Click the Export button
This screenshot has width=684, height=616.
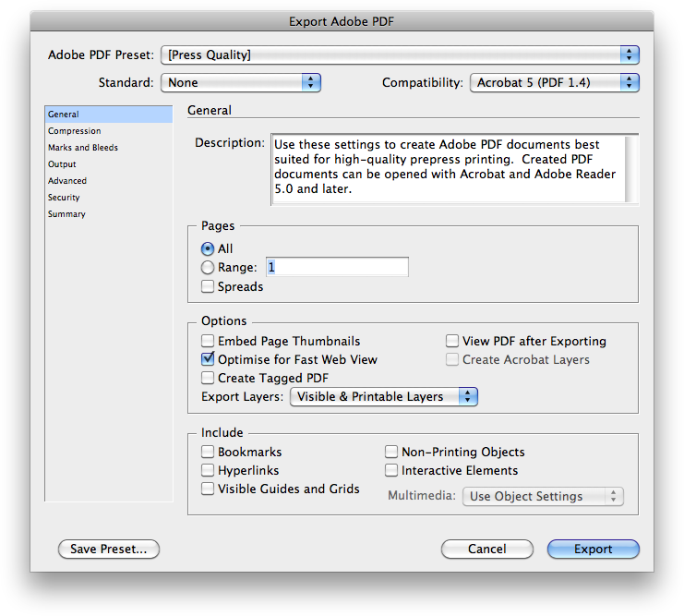point(594,550)
